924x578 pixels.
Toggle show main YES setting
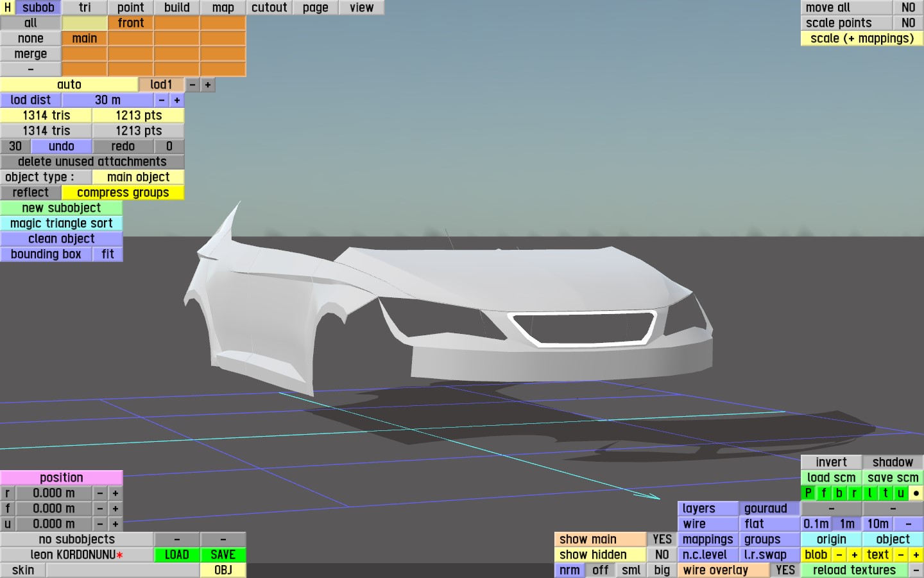(x=662, y=539)
